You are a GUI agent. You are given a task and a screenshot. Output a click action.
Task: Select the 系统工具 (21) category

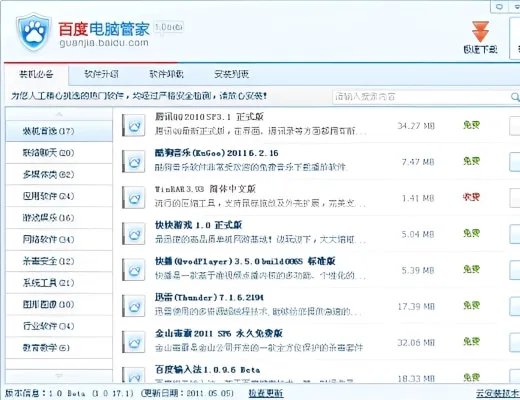click(x=59, y=283)
